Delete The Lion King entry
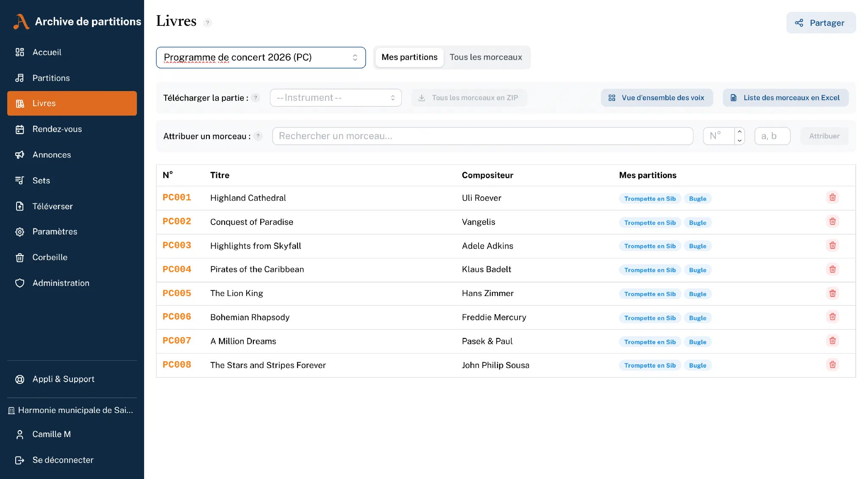The image size is (868, 479). [832, 293]
